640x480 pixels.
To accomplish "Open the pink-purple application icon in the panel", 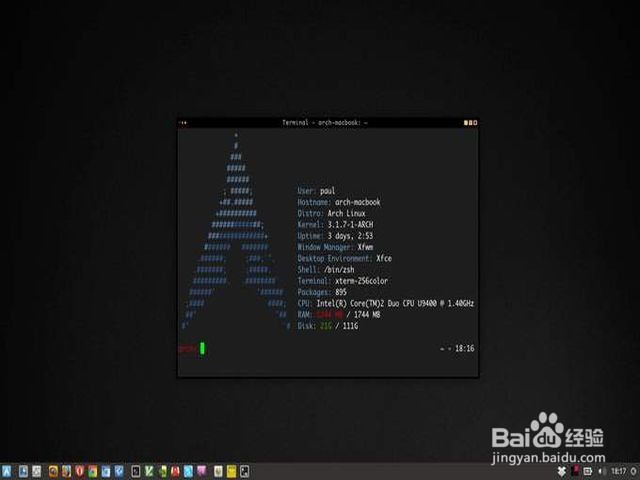I will click(202, 471).
